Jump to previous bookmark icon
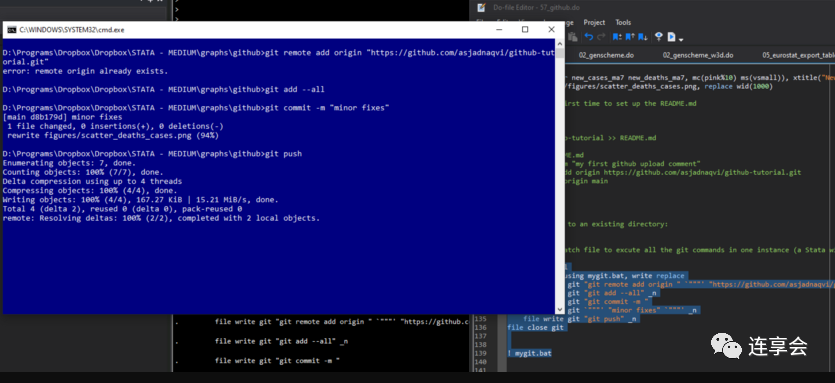The width and height of the screenshot is (835, 383). tap(630, 37)
